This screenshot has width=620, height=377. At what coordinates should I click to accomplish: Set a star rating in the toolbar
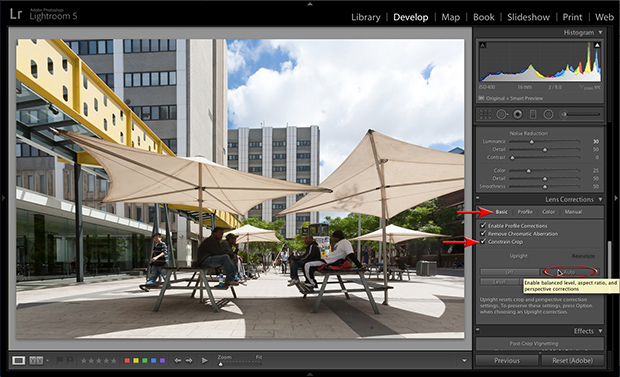pos(98,360)
